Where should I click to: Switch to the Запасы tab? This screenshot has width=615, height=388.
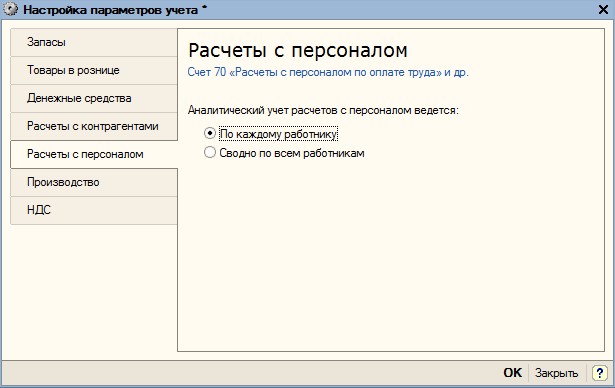click(x=94, y=42)
